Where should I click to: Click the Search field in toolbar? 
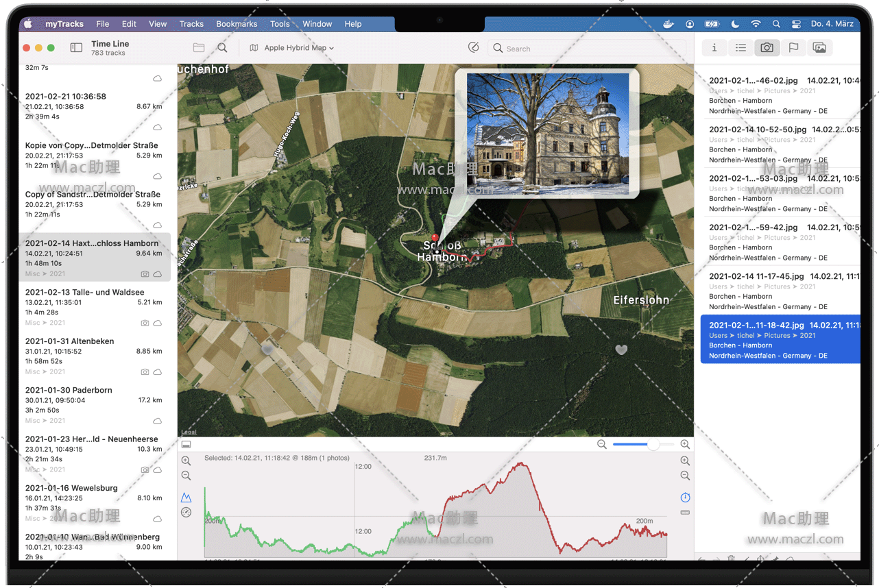coord(590,49)
